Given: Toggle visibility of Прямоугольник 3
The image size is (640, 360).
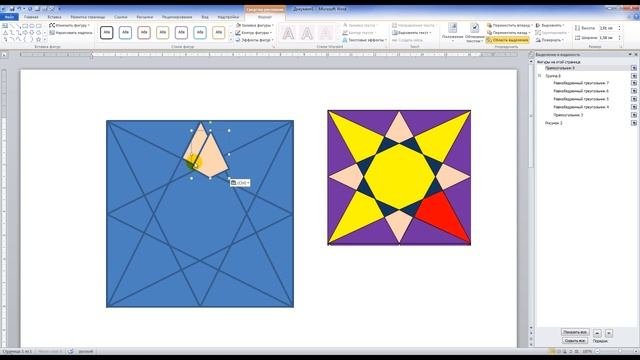Looking at the screenshot, I should (x=634, y=115).
